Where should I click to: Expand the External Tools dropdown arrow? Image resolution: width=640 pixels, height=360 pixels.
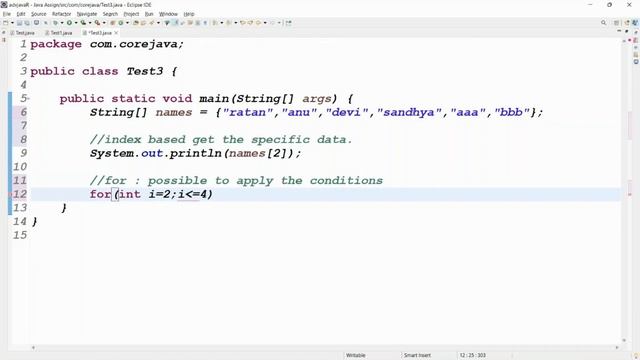click(x=104, y=23)
